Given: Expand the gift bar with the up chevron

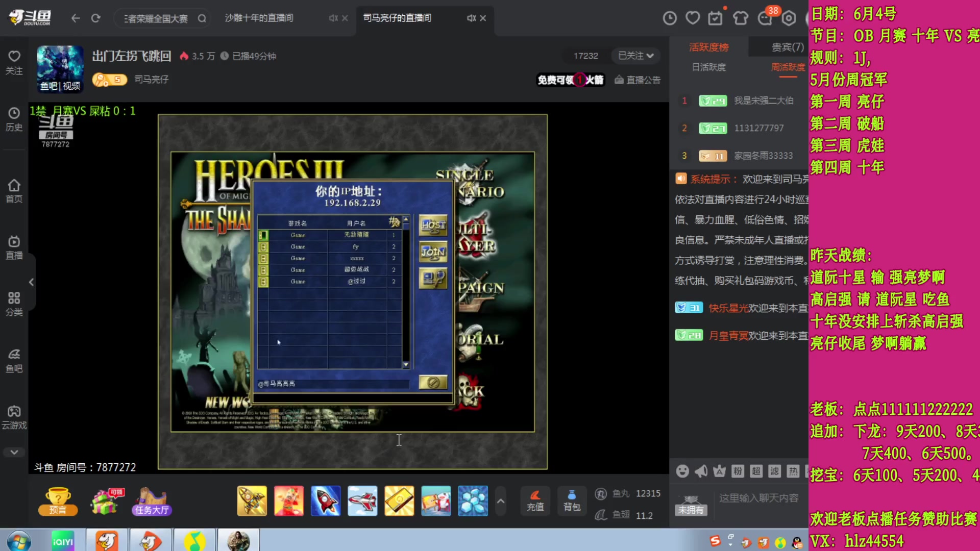Looking at the screenshot, I should click(x=501, y=501).
